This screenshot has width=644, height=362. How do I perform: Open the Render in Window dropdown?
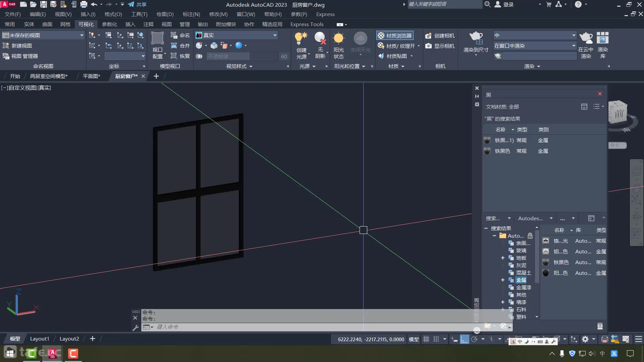click(535, 46)
